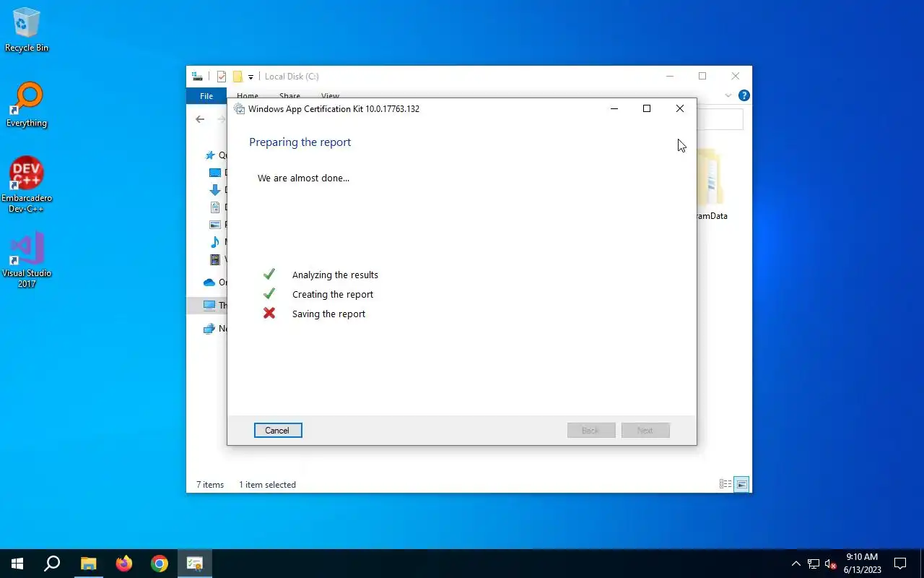The height and width of the screenshot is (578, 924).
Task: Open File Explorer from the taskbar
Action: click(88, 564)
